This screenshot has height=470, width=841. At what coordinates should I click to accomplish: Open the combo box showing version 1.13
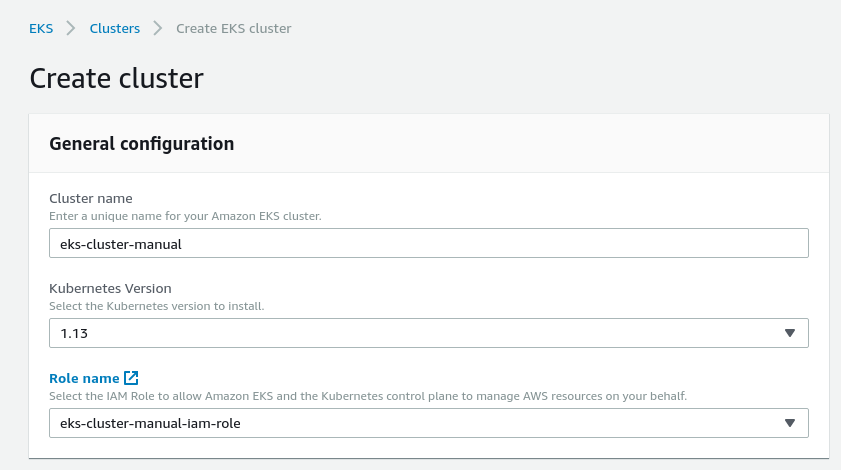pos(429,333)
